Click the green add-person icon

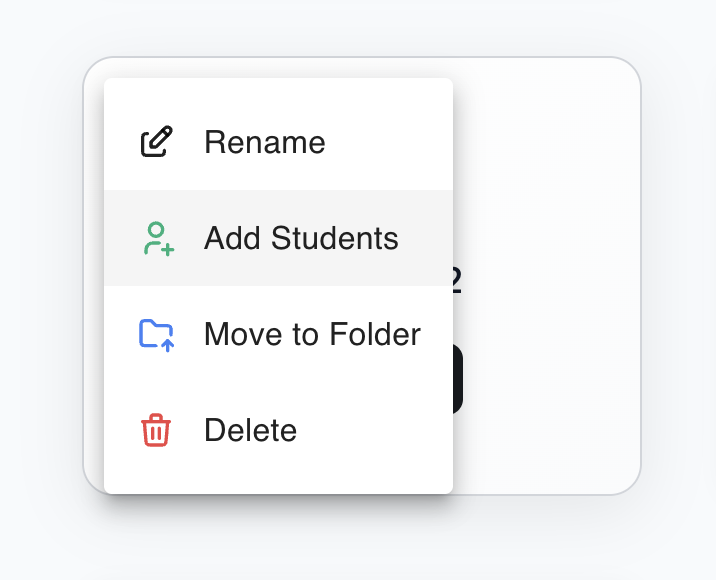click(158, 238)
